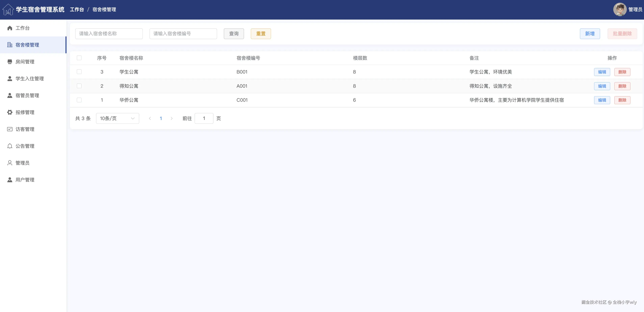
Task: Check the row for 学生公寓
Action: [x=79, y=72]
